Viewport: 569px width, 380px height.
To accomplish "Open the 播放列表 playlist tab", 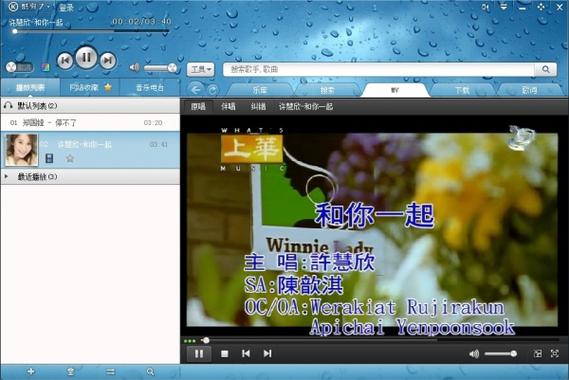I will click(30, 87).
